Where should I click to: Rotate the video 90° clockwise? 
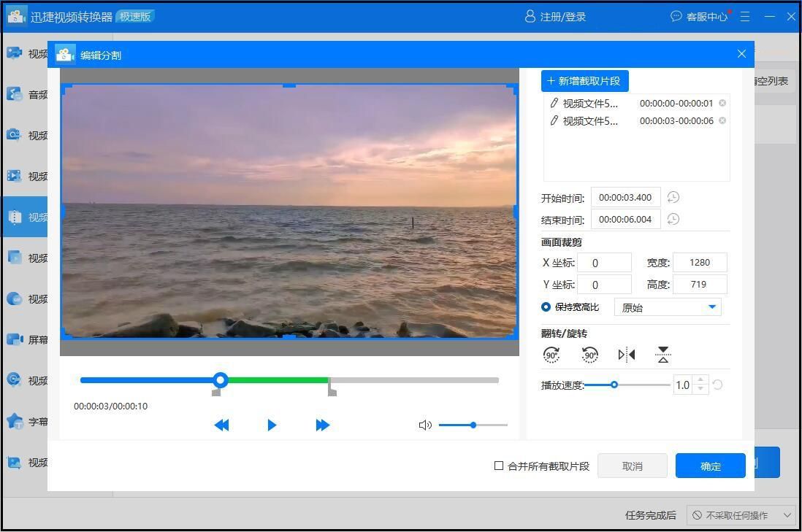(552, 355)
